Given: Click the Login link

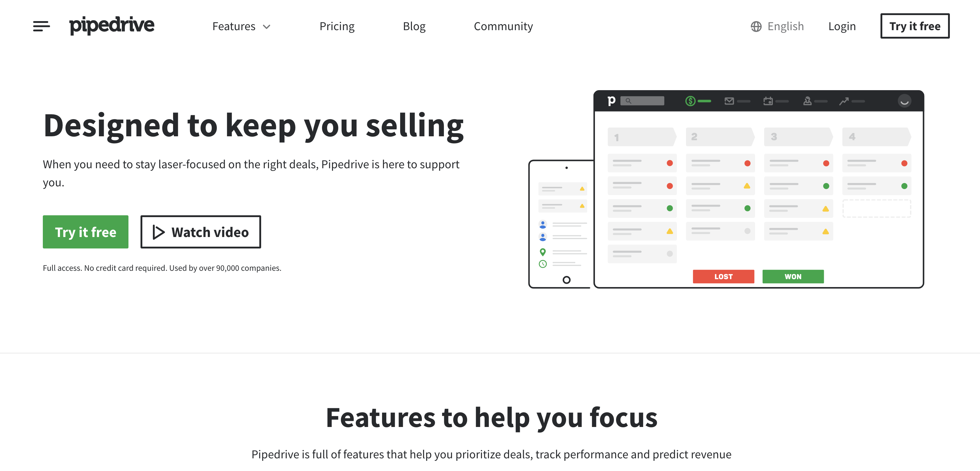Looking at the screenshot, I should [842, 26].
